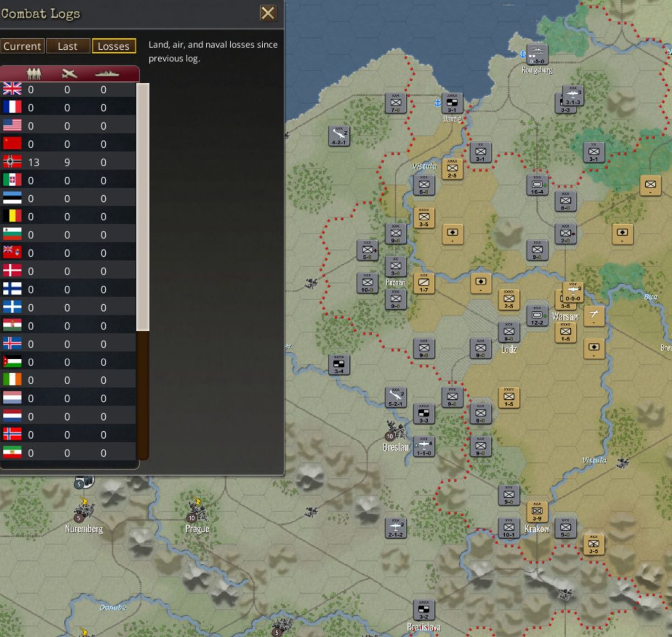Image resolution: width=672 pixels, height=637 pixels.
Task: Select the Germany flag row
Action: click(68, 162)
